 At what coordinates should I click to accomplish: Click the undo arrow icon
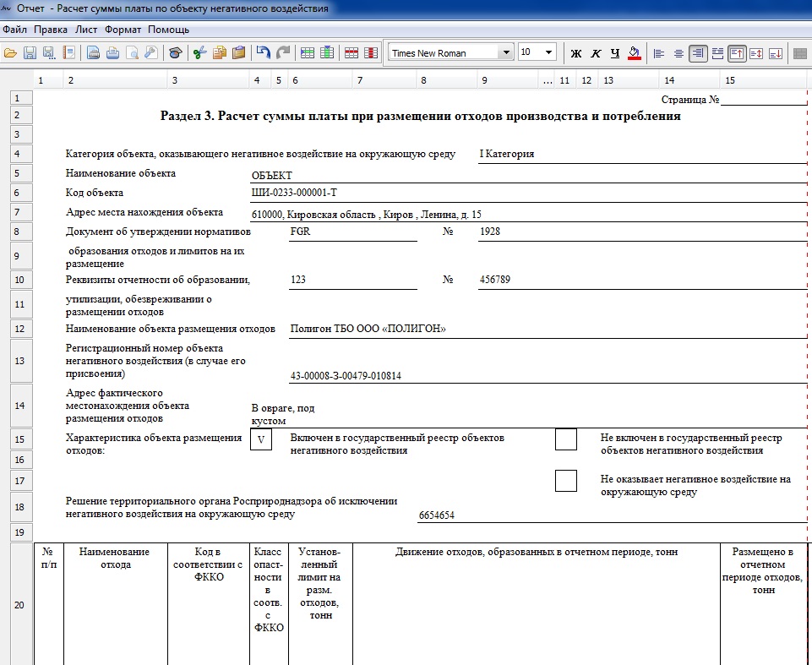coord(263,52)
